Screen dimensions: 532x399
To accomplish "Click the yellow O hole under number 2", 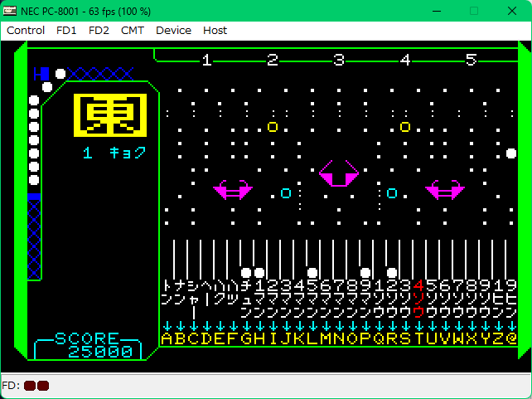I will point(273,127).
